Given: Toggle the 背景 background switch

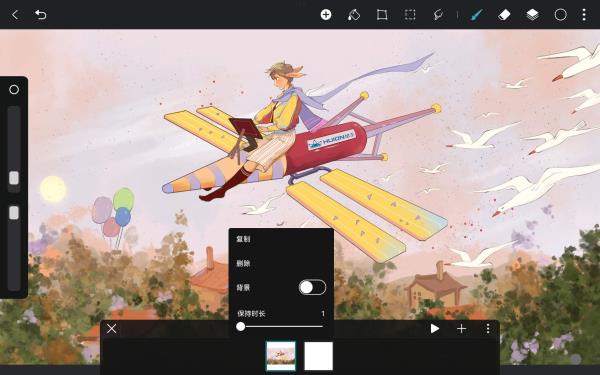Looking at the screenshot, I should [312, 287].
